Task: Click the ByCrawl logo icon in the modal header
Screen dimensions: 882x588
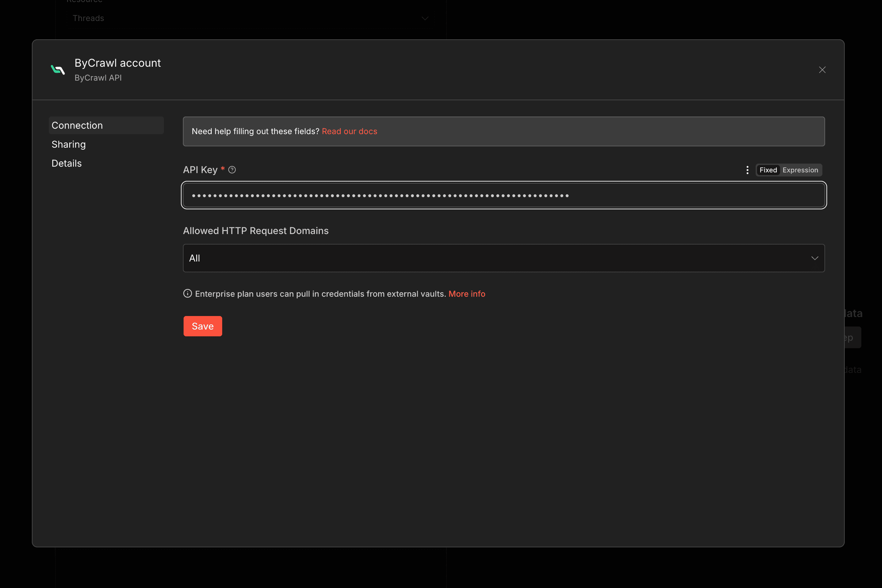Action: 58,70
